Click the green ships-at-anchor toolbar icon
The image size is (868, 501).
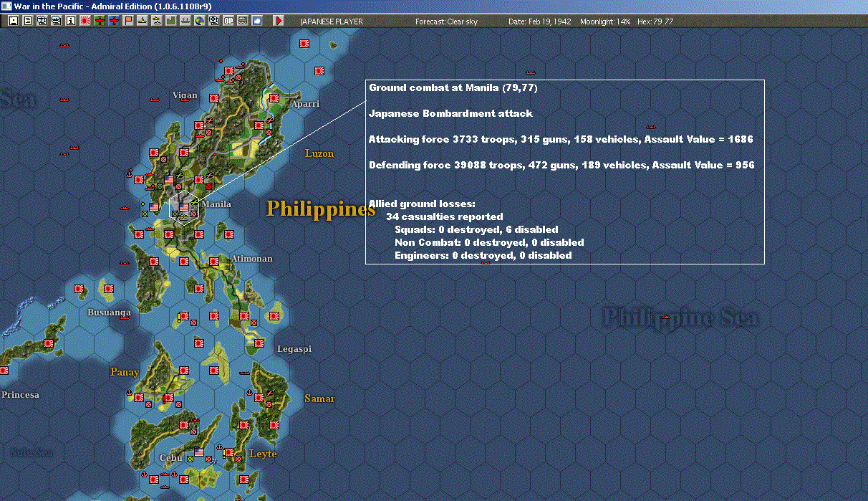(185, 21)
